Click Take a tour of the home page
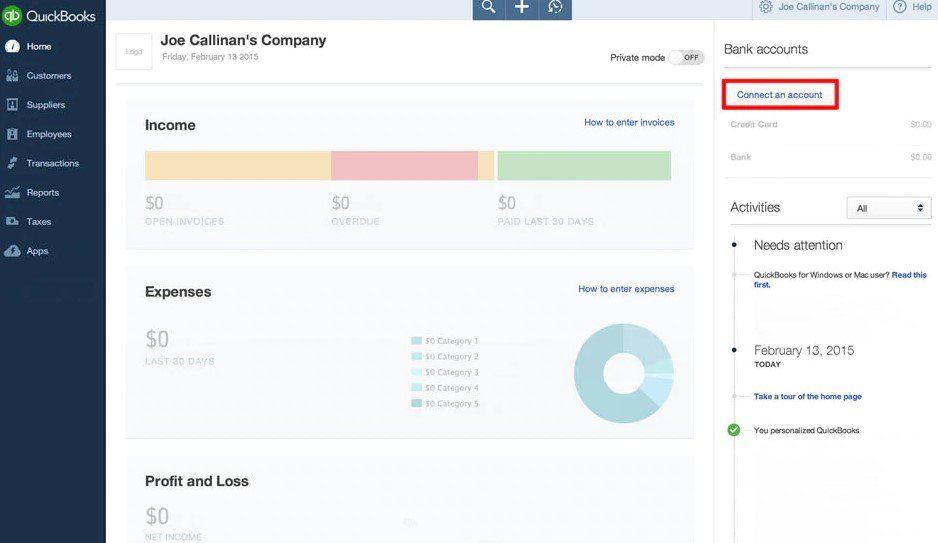This screenshot has width=938, height=543. point(807,397)
